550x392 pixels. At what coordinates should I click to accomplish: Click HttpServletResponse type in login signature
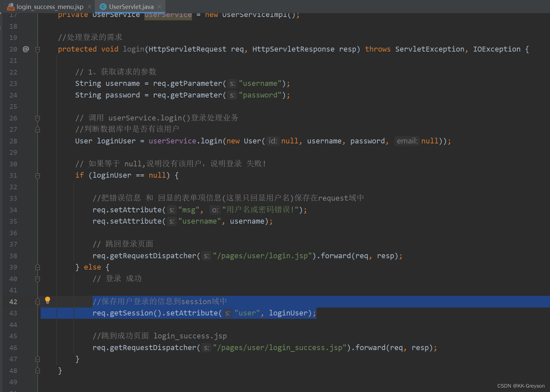tap(293, 49)
